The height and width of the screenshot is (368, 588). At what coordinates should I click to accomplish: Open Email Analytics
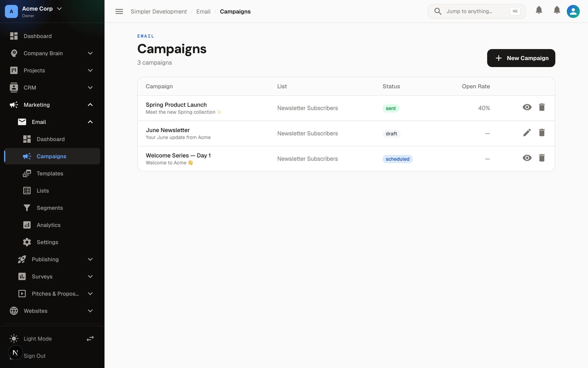click(52, 225)
